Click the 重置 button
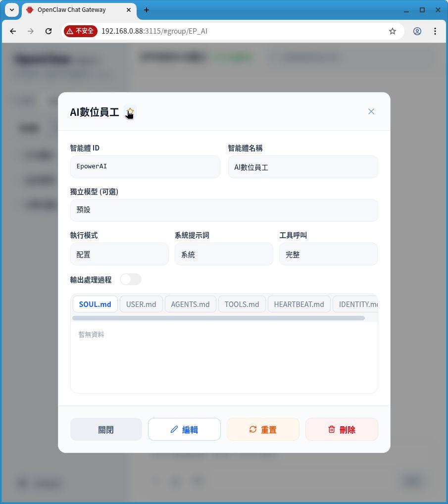The height and width of the screenshot is (504, 448). 263,429
